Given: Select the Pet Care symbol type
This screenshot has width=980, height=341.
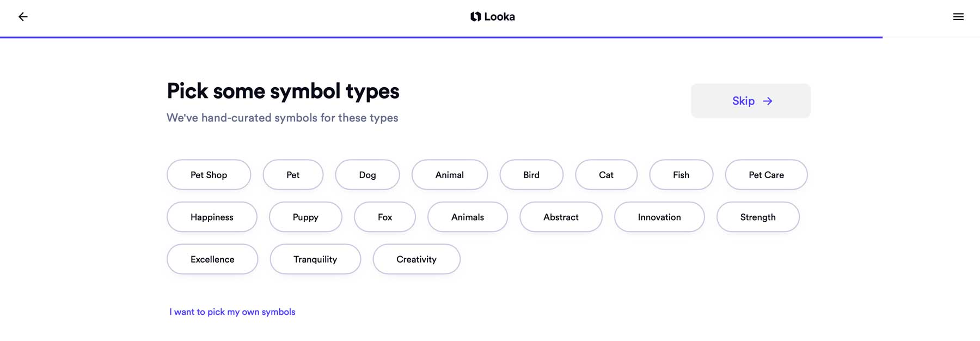Looking at the screenshot, I should click(766, 174).
